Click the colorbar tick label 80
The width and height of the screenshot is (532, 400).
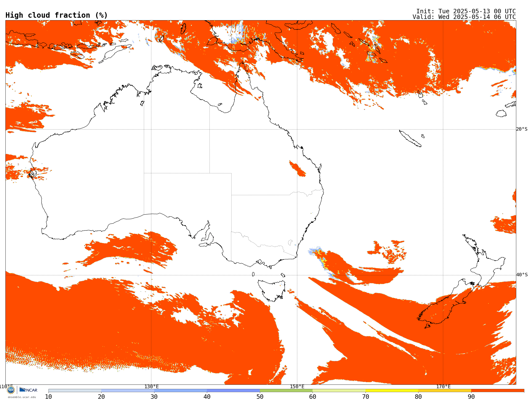[x=418, y=397]
